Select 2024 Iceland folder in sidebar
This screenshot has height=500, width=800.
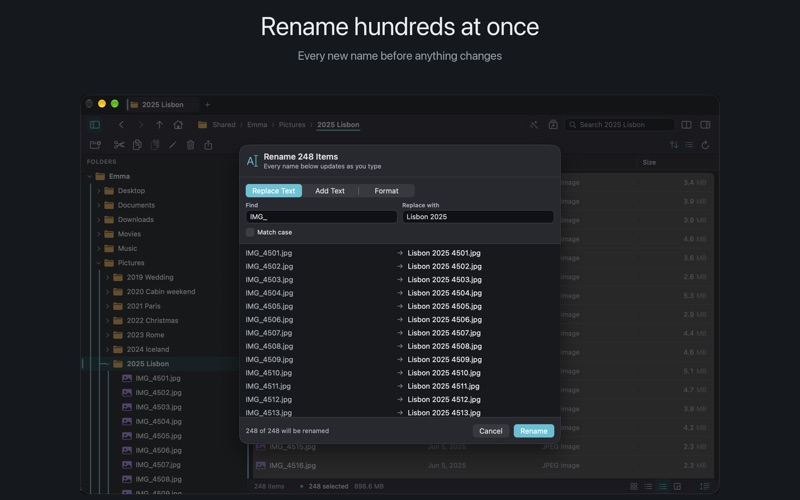[148, 349]
